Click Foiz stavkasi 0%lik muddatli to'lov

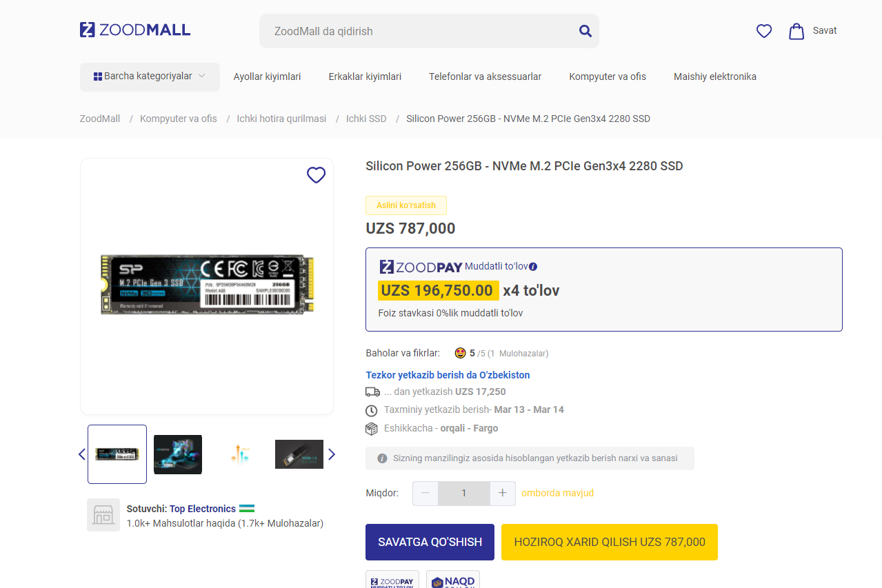click(450, 313)
